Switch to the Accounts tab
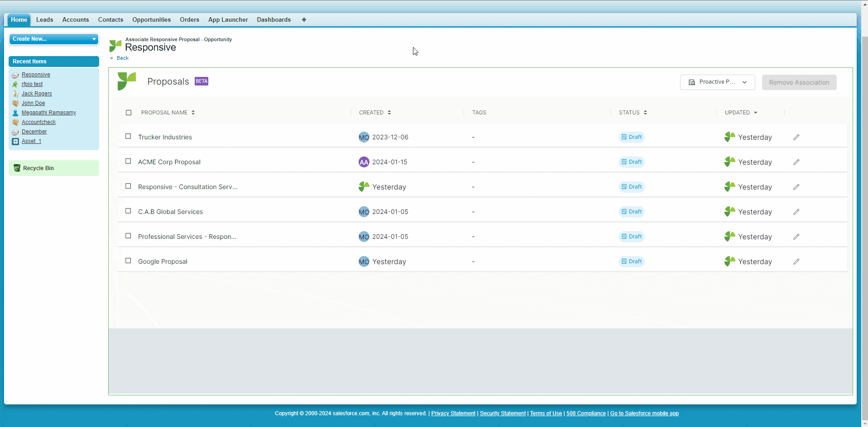Image resolution: width=868 pixels, height=427 pixels. pos(76,19)
